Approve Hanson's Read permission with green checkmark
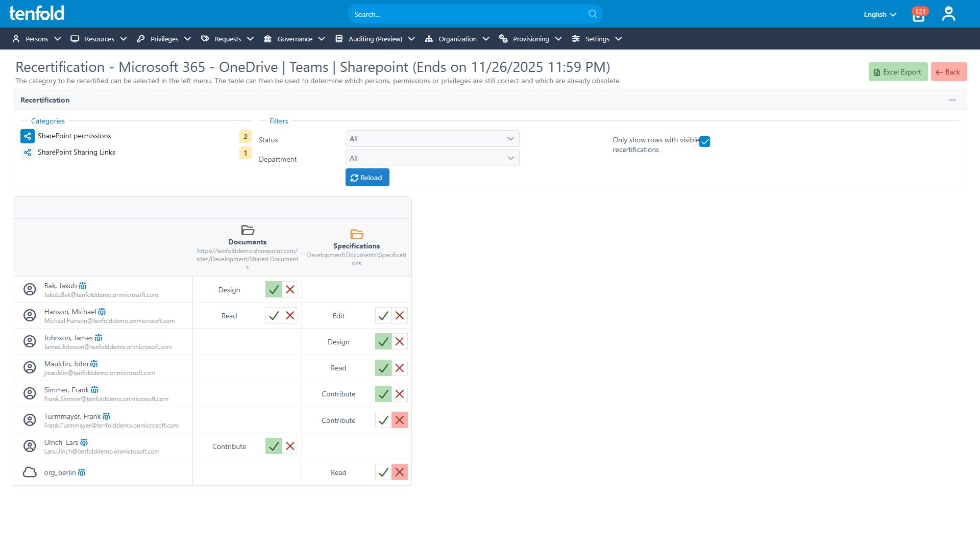The height and width of the screenshot is (551, 980). coord(274,315)
